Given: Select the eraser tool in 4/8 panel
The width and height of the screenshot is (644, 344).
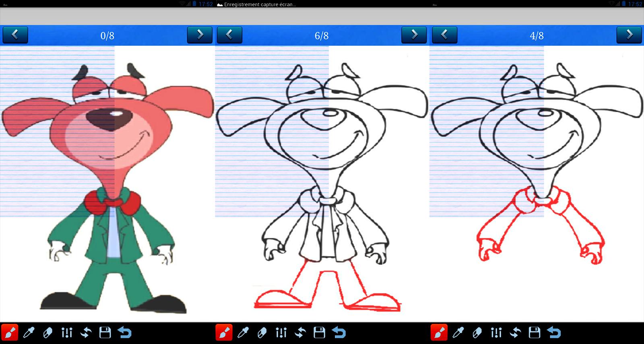Looking at the screenshot, I should tap(477, 333).
